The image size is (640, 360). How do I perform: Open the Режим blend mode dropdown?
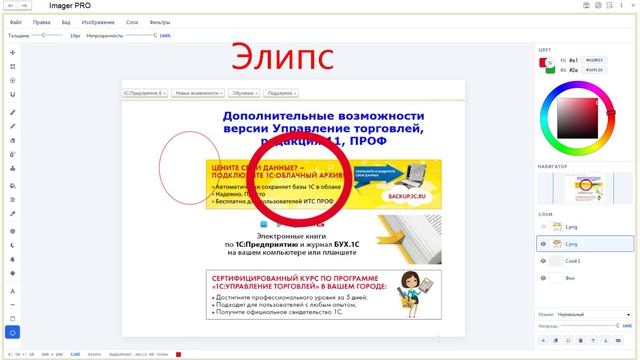[x=594, y=315]
